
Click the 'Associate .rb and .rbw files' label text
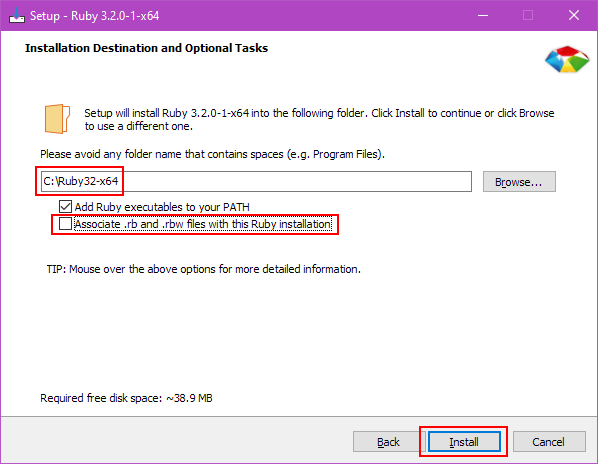tap(203, 224)
